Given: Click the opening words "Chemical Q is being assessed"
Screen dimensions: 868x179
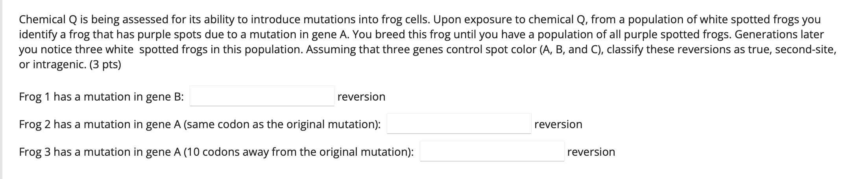Looking at the screenshot, I should coord(94,19).
